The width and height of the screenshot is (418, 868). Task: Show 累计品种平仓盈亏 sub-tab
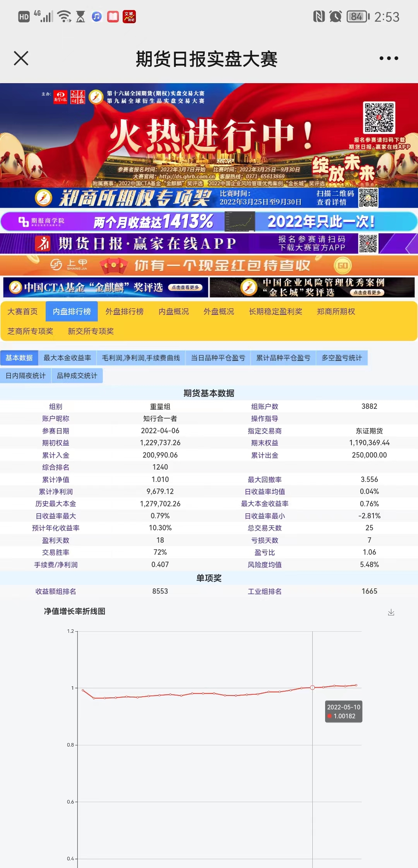pos(283,358)
